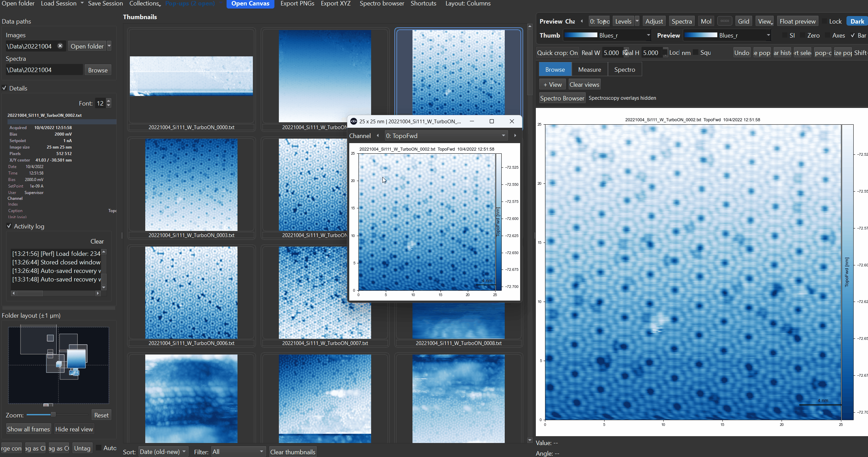Adjust the folder layout Zoom slider
The width and height of the screenshot is (868, 457).
54,414
